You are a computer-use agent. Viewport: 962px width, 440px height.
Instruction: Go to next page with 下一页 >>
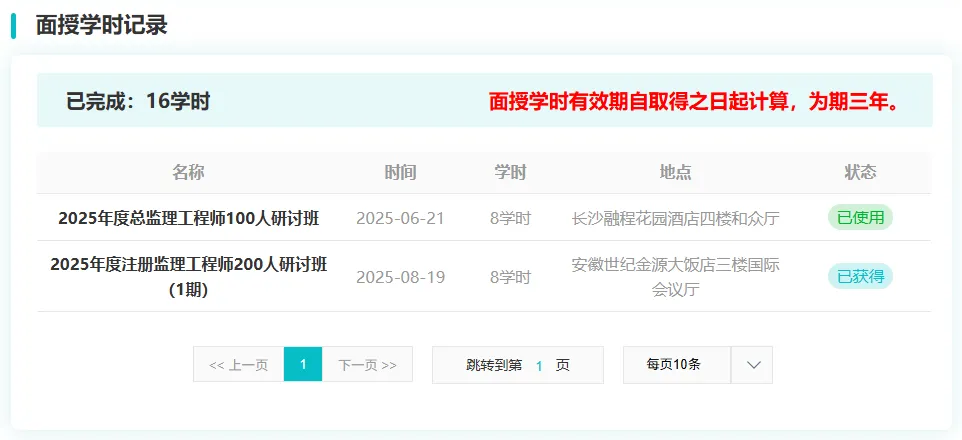pyautogui.click(x=367, y=365)
